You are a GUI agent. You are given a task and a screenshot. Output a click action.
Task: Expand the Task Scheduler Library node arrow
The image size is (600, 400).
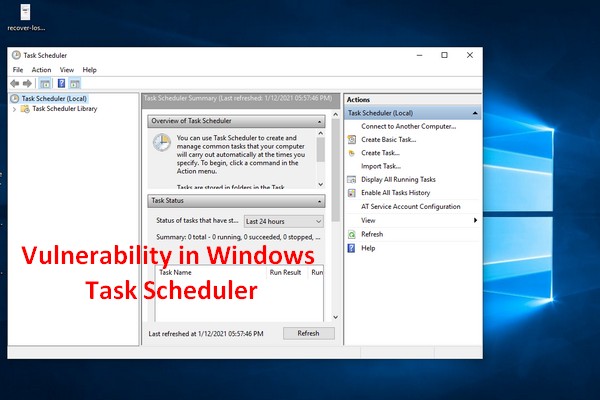click(14, 109)
